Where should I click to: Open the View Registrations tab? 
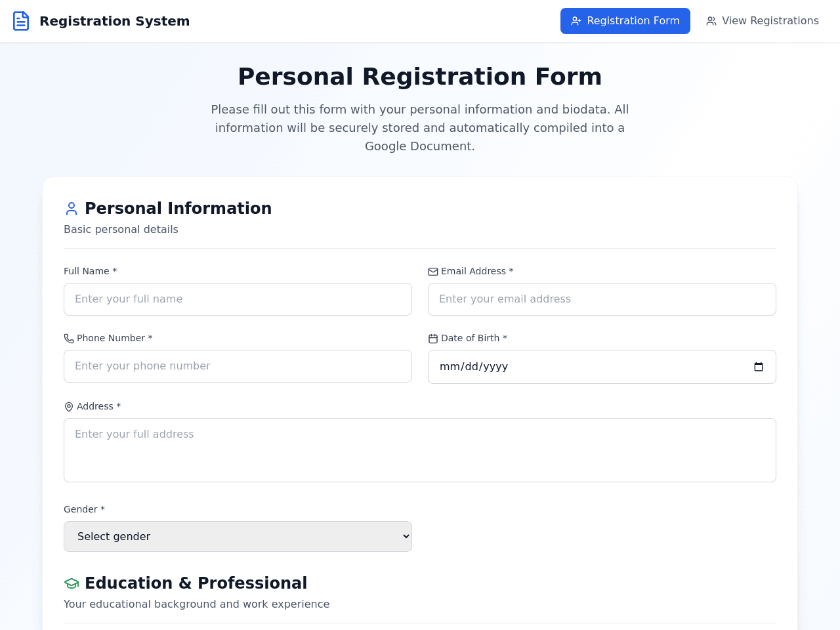(x=763, y=21)
